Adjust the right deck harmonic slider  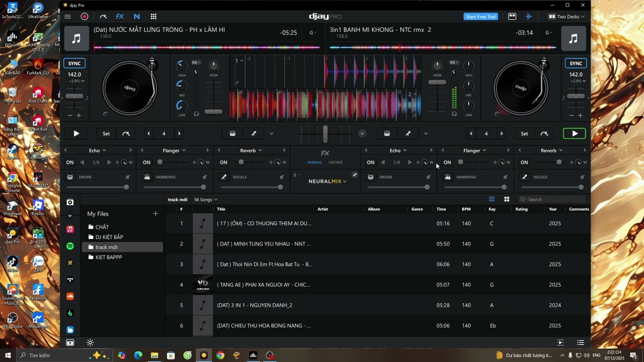point(475,188)
